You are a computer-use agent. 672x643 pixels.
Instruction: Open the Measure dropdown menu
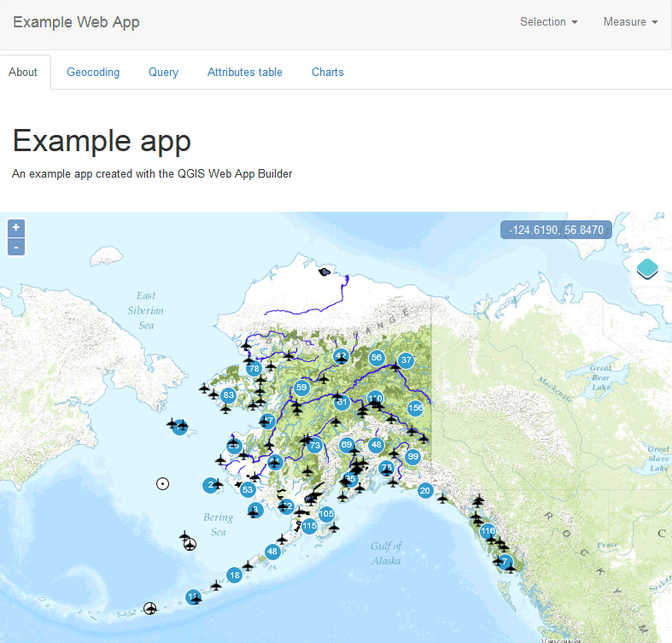pos(630,22)
